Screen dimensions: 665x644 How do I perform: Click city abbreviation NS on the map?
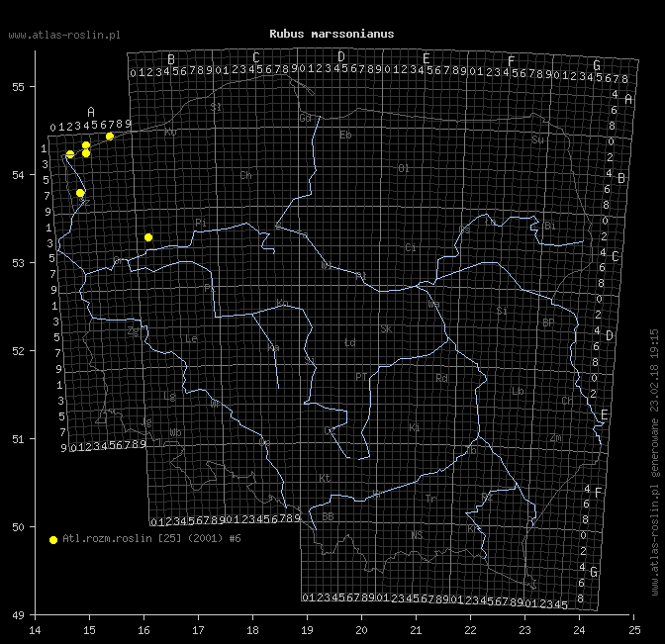coord(417,535)
